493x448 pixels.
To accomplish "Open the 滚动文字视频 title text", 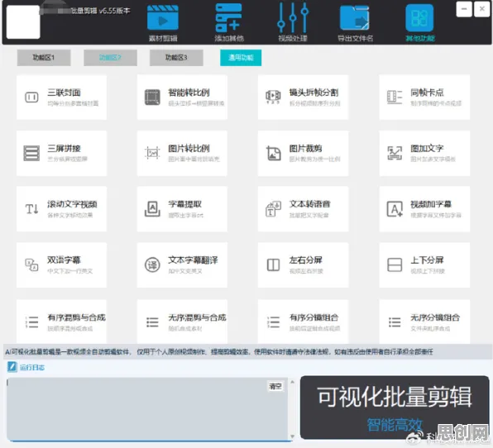I will [72, 204].
